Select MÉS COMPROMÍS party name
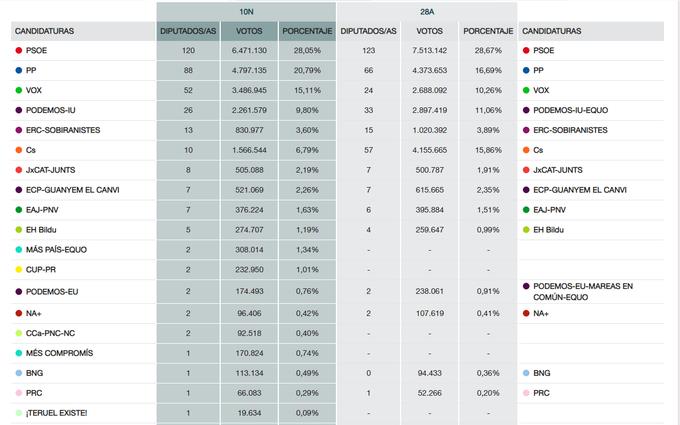Image resolution: width=680 pixels, height=425 pixels. 59,353
